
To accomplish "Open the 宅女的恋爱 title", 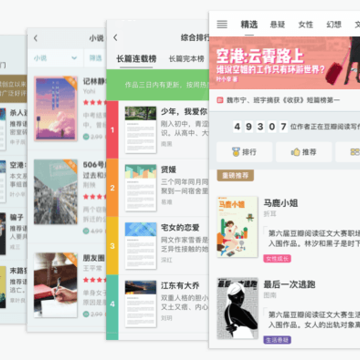I will pyautogui.click(x=180, y=228).
